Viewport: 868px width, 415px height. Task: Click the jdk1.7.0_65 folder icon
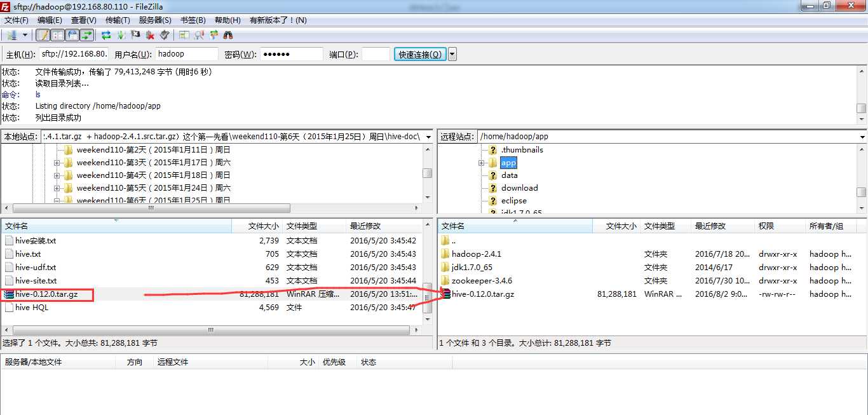coord(445,267)
